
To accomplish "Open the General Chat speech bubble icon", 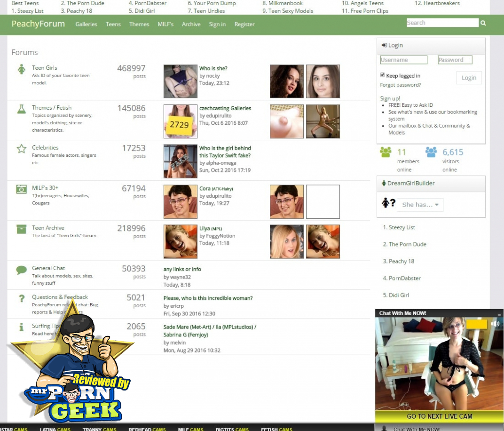I will pos(21,270).
